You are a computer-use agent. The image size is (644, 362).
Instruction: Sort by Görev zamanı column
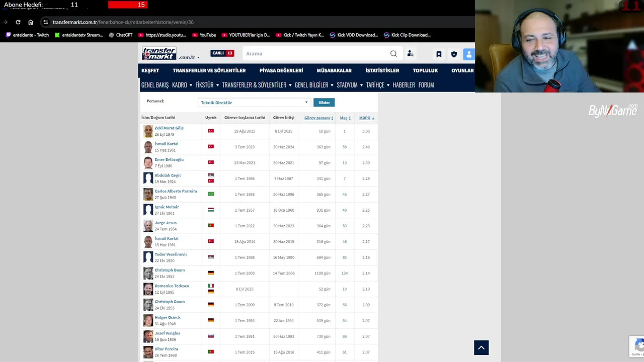click(318, 118)
